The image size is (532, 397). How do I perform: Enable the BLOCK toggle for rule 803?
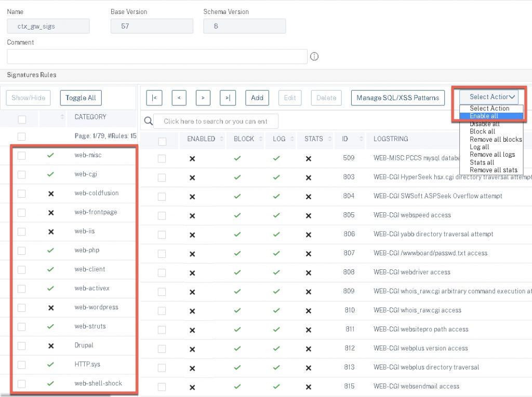click(x=237, y=175)
